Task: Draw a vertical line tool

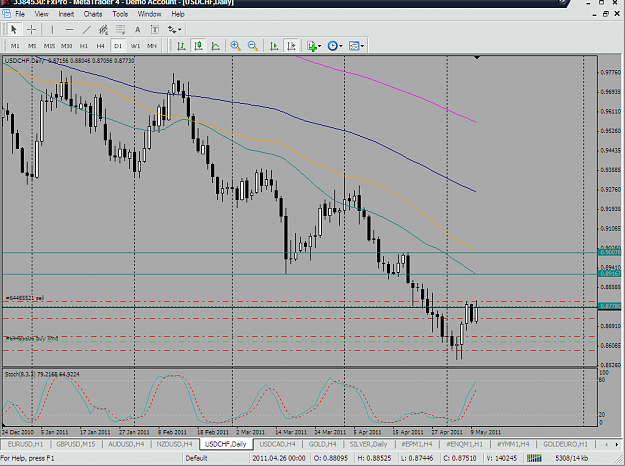Action: point(52,29)
